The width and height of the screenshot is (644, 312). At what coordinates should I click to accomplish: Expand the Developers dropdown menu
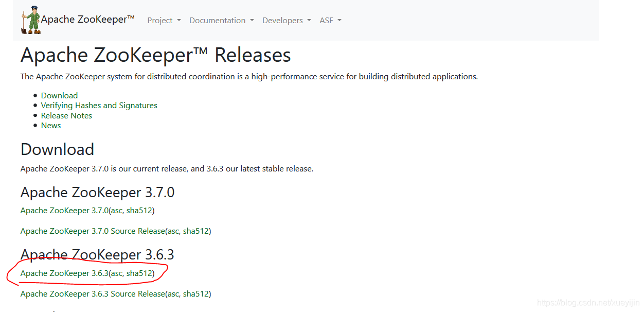287,21
